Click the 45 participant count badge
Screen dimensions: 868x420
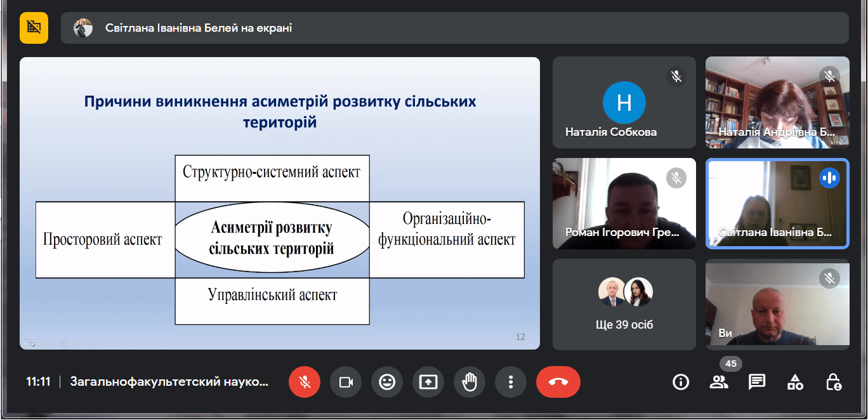(730, 364)
